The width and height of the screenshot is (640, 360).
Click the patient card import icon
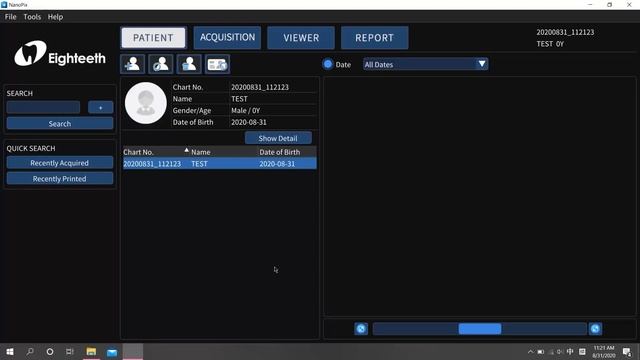[217, 64]
